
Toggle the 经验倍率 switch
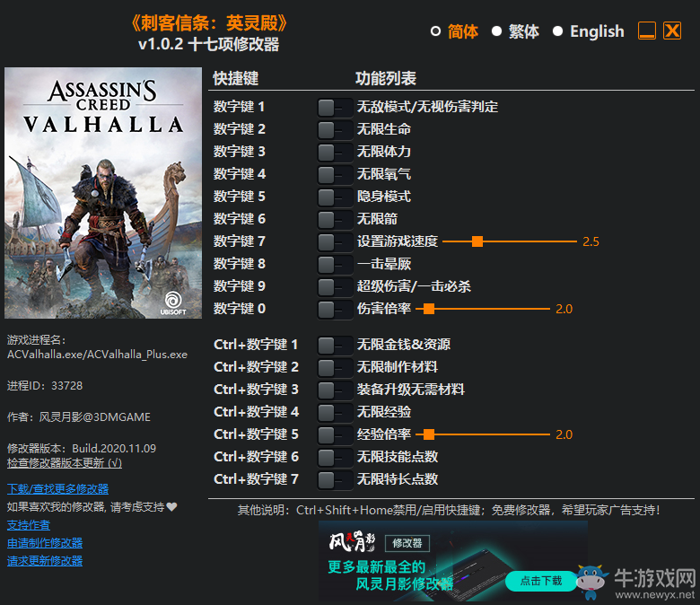[335, 434]
